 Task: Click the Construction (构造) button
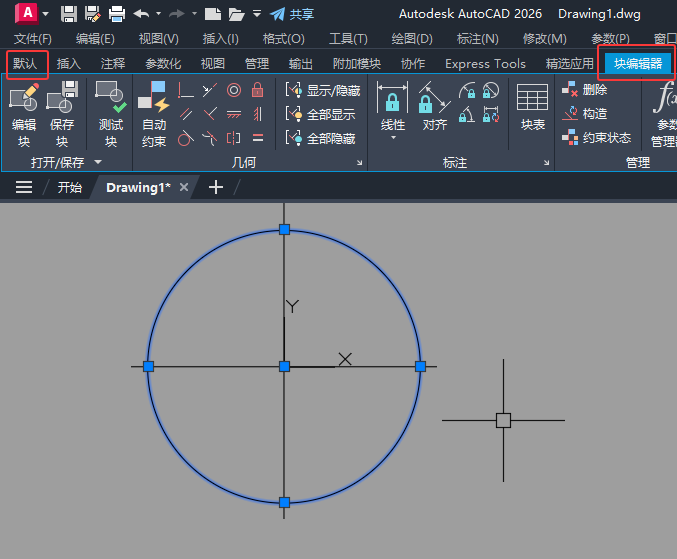[585, 114]
